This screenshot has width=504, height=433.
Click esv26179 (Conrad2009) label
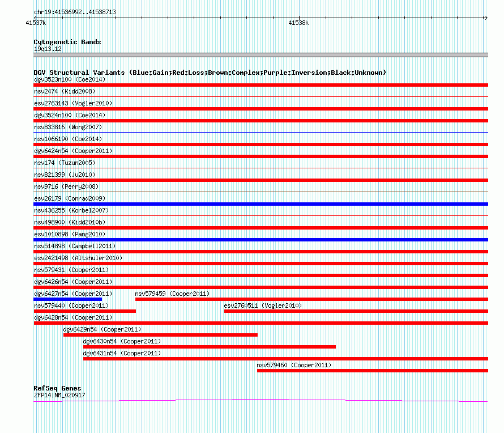pos(70,198)
